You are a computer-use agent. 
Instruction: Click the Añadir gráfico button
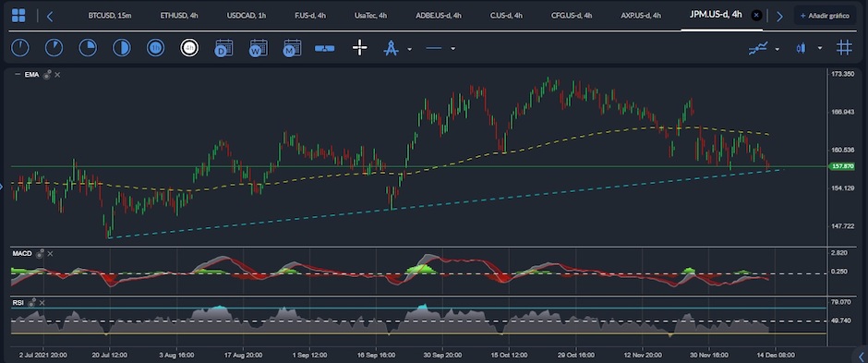tap(825, 16)
